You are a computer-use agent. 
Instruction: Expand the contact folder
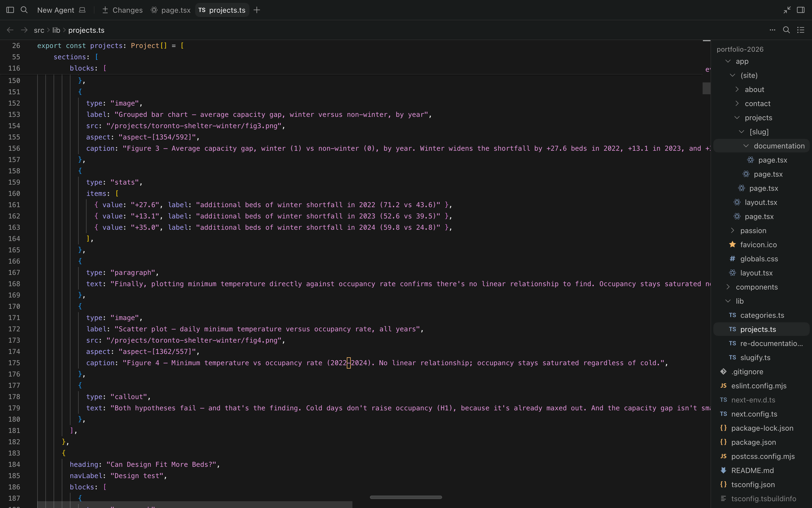tap(737, 104)
